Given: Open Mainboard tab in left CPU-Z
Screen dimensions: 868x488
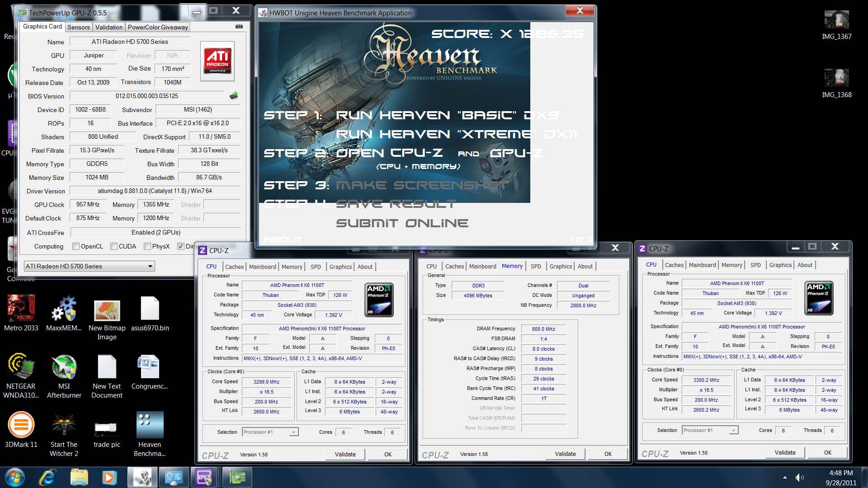Looking at the screenshot, I should click(263, 267).
